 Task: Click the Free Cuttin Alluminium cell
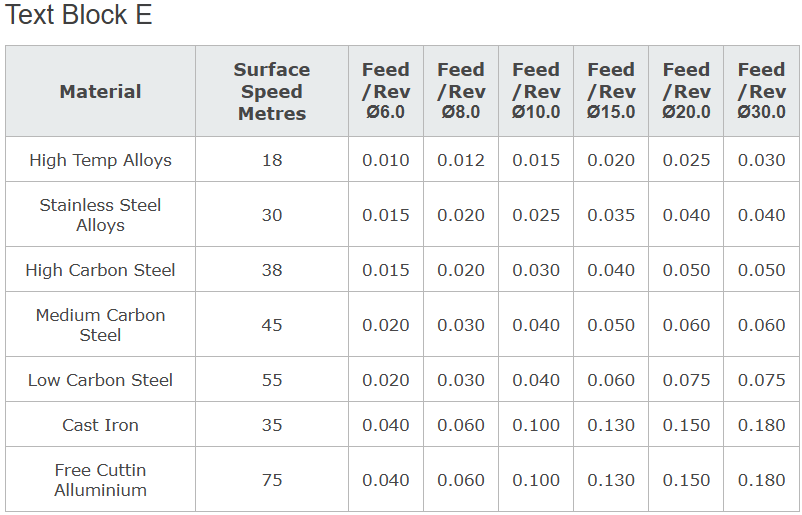click(x=100, y=480)
